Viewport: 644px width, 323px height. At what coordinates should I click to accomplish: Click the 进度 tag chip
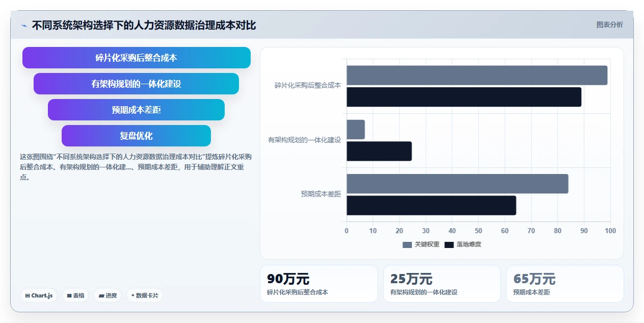[108, 295]
